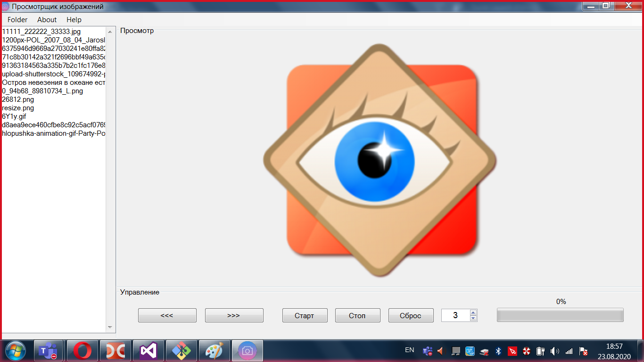Viewport: 644px width, 362px height.
Task: Click the battery icon in the system tray
Action: pyautogui.click(x=540, y=351)
